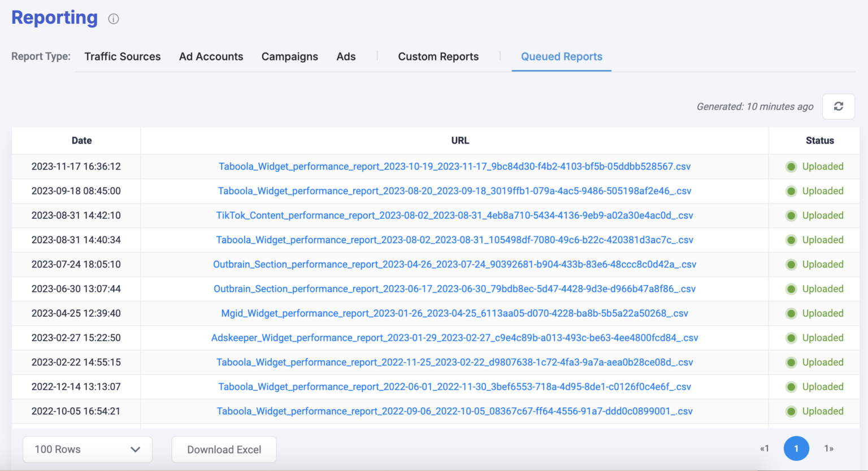Open the Ad Accounts tab
The image size is (868, 471).
click(x=211, y=57)
